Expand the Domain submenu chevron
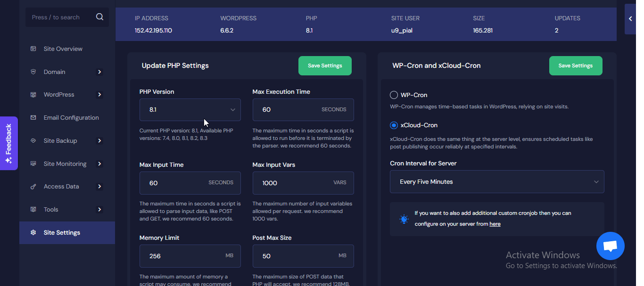The width and height of the screenshot is (644, 286). [99, 72]
